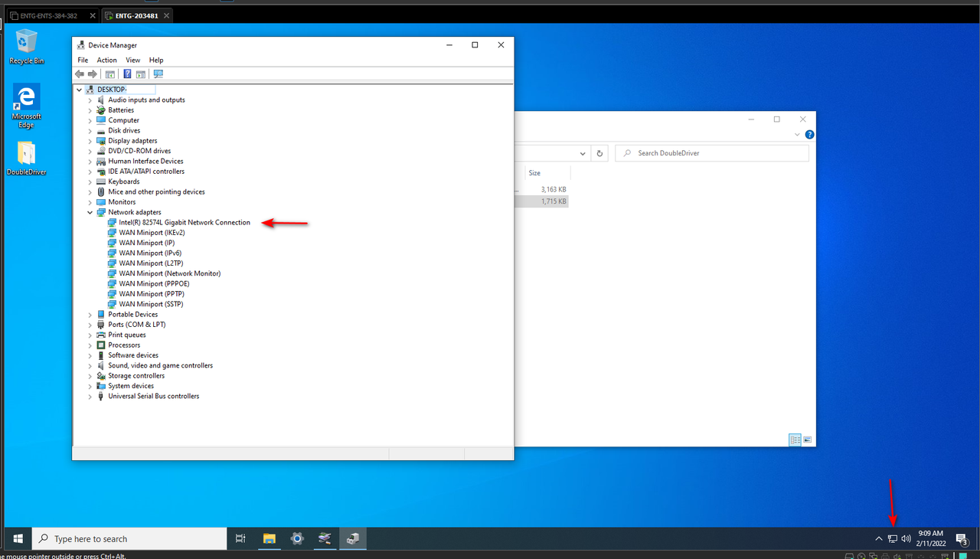Select the 1,715 KB file row in Explorer
Screen dimensions: 980x559
click(542, 201)
